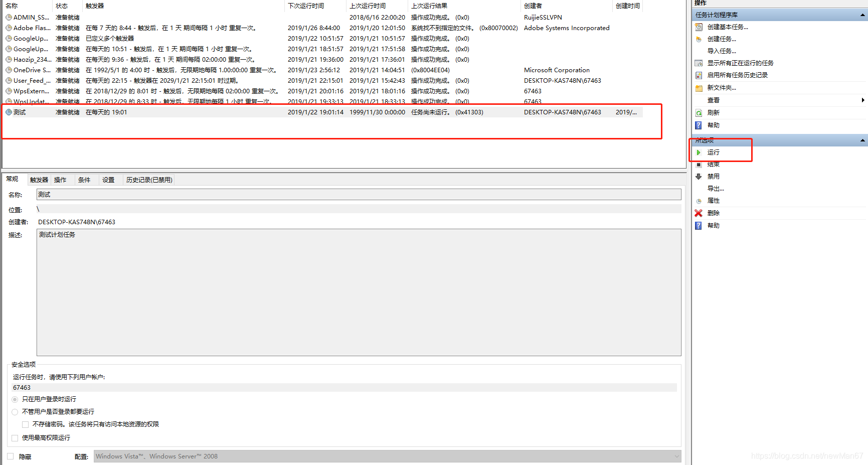Open the 配置 dropdown combo box

point(387,456)
